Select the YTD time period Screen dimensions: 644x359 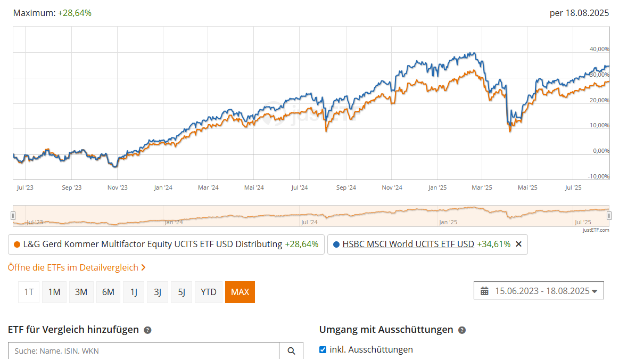pos(209,292)
